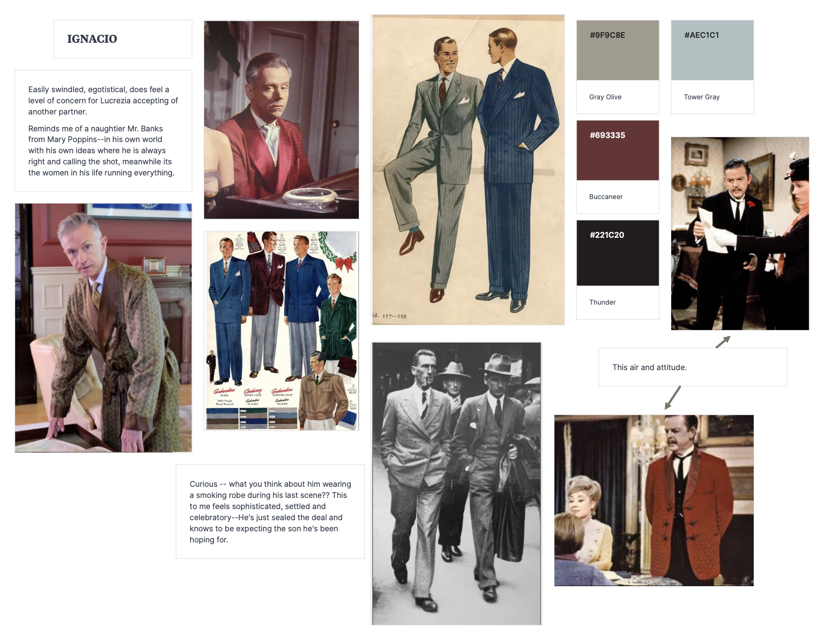829x644 pixels.
Task: Select the red smoking jacket film still
Action: pos(654,500)
